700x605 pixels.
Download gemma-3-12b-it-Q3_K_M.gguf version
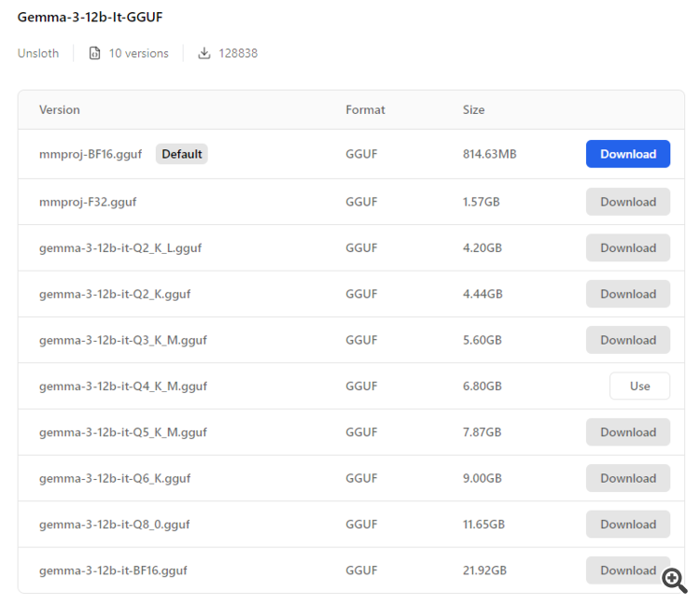[x=627, y=340]
